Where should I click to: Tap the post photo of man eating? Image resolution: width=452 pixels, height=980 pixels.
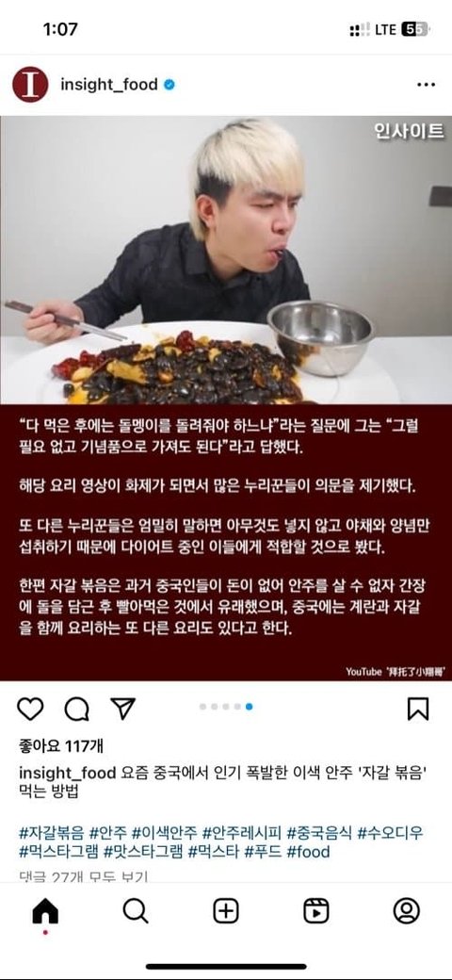226,259
